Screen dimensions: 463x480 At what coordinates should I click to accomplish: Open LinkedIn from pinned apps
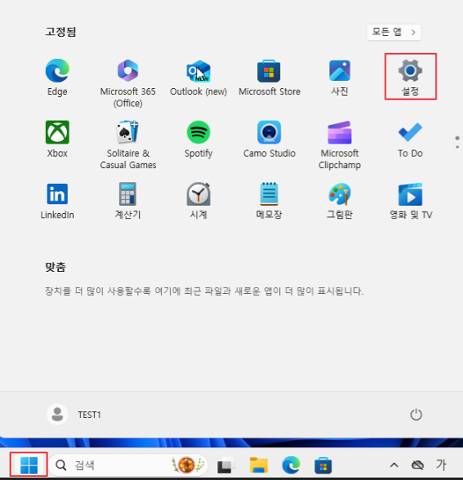(57, 201)
